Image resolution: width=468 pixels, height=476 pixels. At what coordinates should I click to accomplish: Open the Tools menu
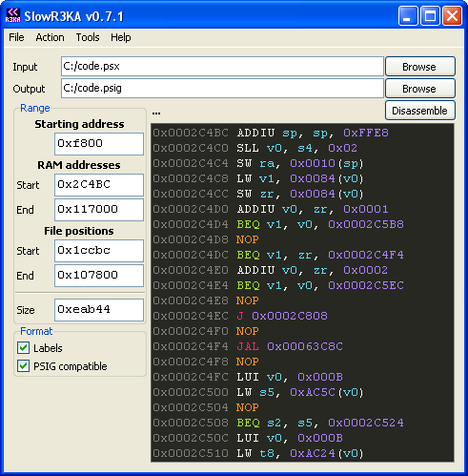[x=88, y=37]
